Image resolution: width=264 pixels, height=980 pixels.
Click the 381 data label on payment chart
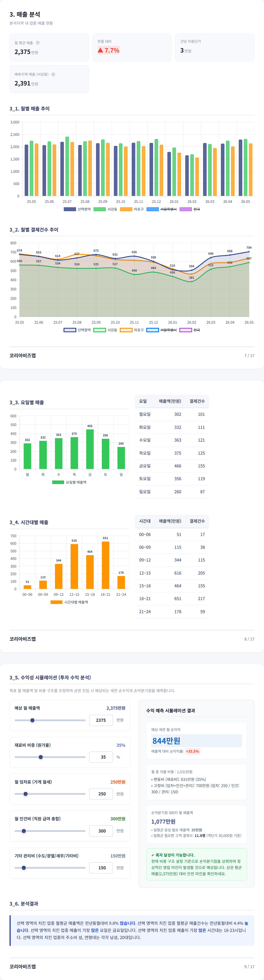192,278
